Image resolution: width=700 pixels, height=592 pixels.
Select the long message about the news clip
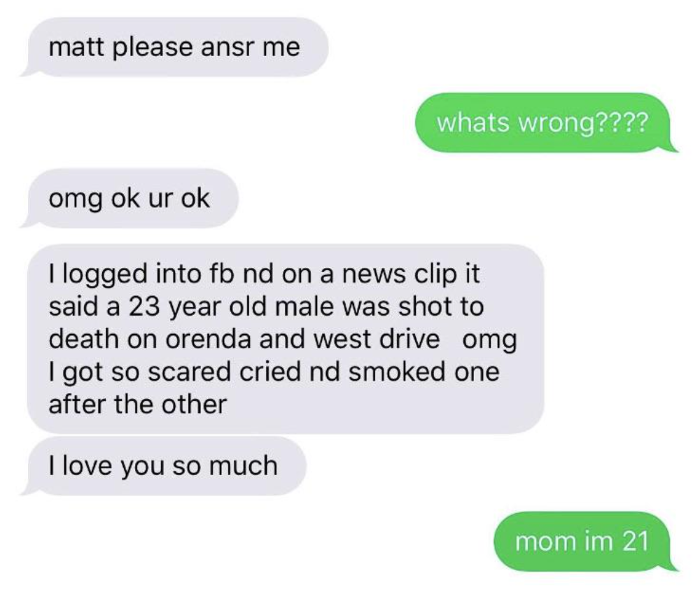tap(286, 339)
